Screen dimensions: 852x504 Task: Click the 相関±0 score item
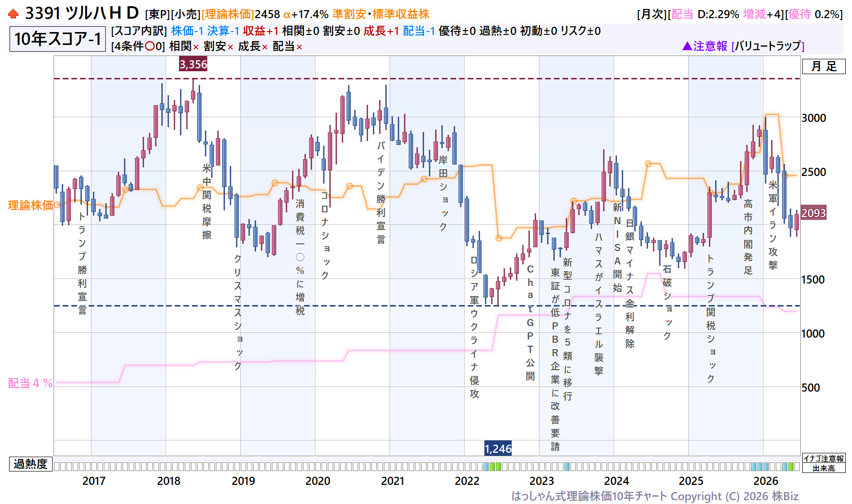tap(301, 31)
